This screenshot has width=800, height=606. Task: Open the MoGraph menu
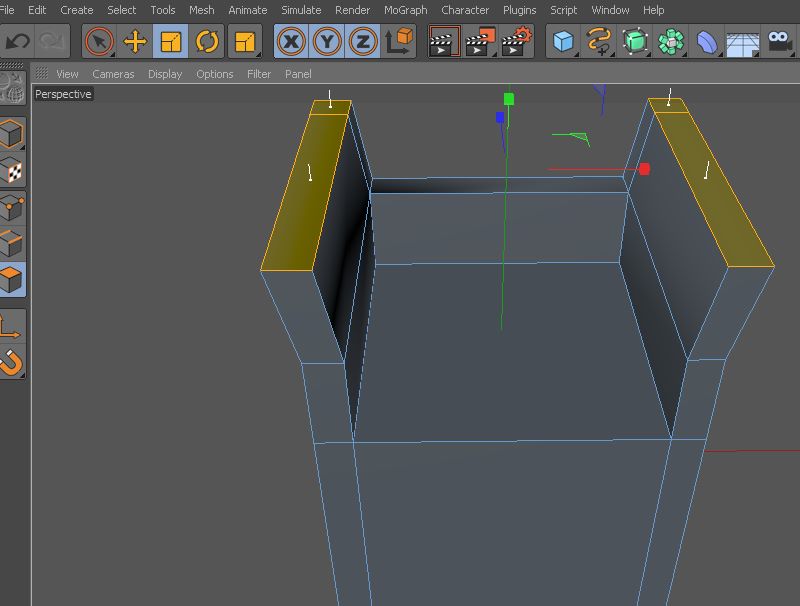406,10
